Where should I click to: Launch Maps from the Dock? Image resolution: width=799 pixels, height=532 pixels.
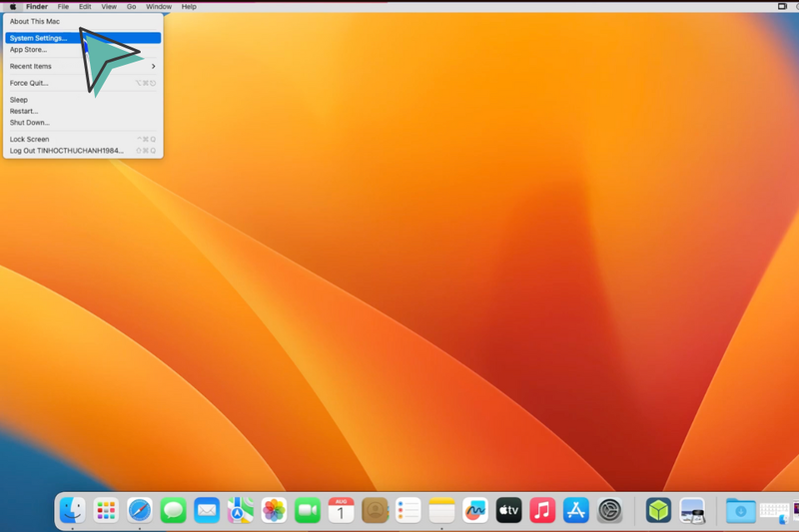click(x=240, y=510)
